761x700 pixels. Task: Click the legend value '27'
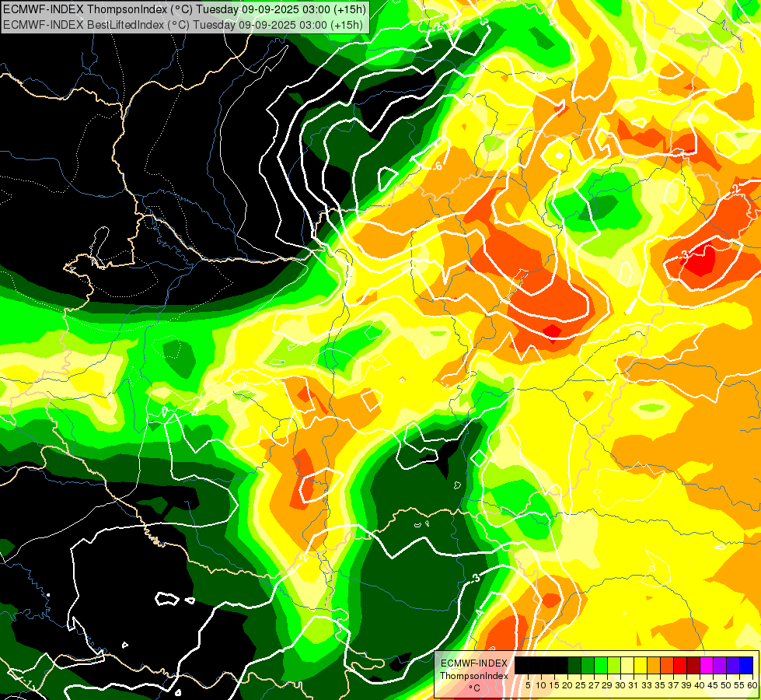[594, 685]
